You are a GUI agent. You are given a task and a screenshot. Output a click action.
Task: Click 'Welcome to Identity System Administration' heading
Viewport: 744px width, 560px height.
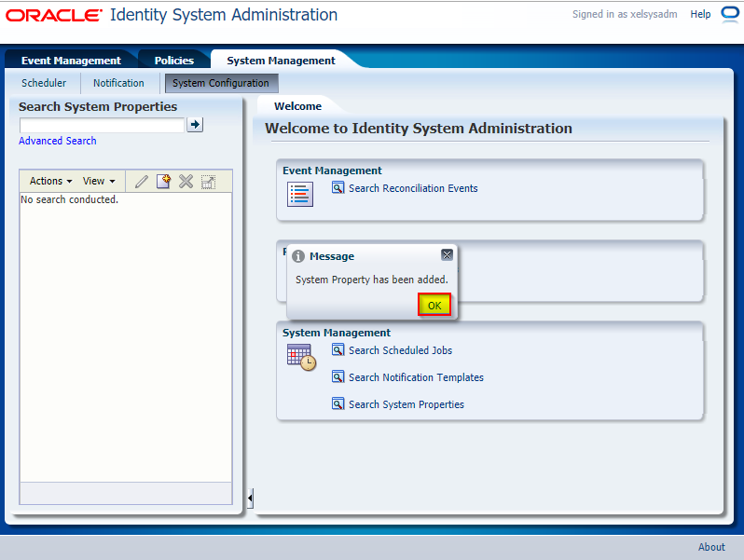pos(419,129)
